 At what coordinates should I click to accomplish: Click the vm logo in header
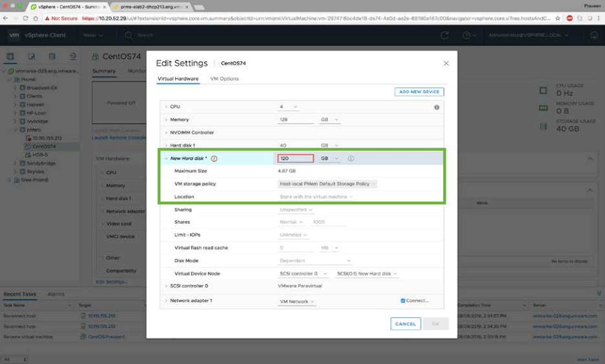point(14,35)
